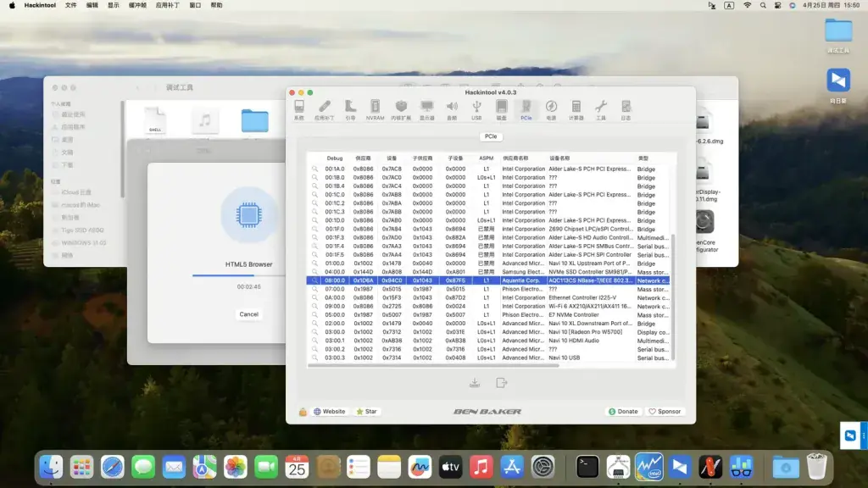The height and width of the screenshot is (488, 868).
Task: Select the Navi 10 HDMI Audio row
Action: tap(488, 341)
